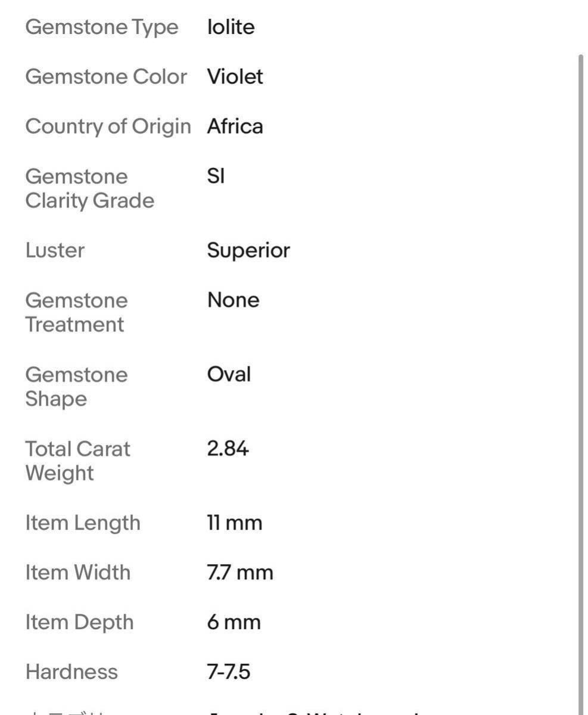Click the Gemstone Shape label
The width and height of the screenshot is (588, 715).
(76, 387)
